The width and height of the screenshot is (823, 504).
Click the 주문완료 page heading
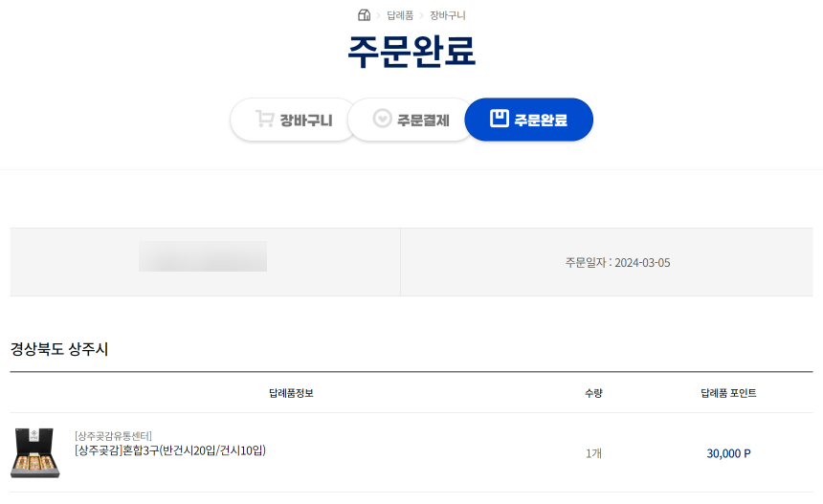411,52
